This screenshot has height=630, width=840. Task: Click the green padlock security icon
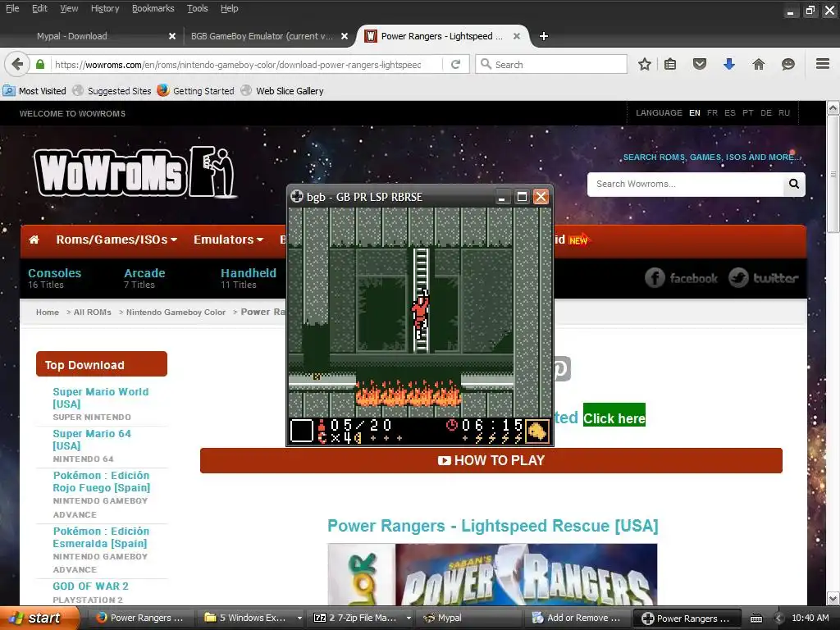click(40, 64)
